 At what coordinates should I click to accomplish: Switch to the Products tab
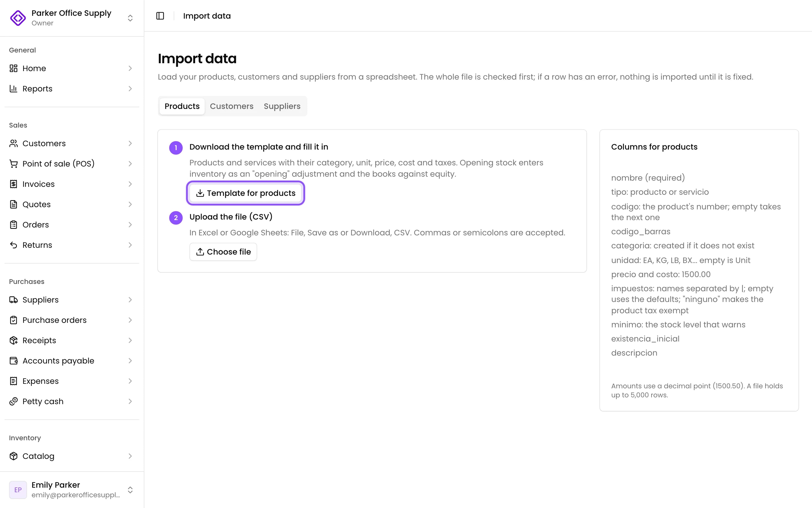click(182, 106)
